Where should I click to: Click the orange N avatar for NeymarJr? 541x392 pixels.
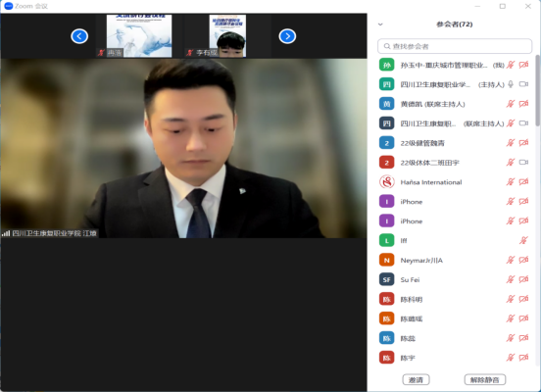click(387, 260)
